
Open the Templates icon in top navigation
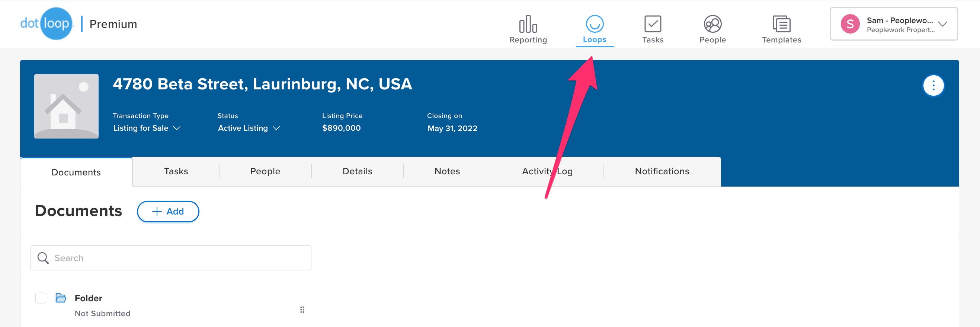point(781,24)
